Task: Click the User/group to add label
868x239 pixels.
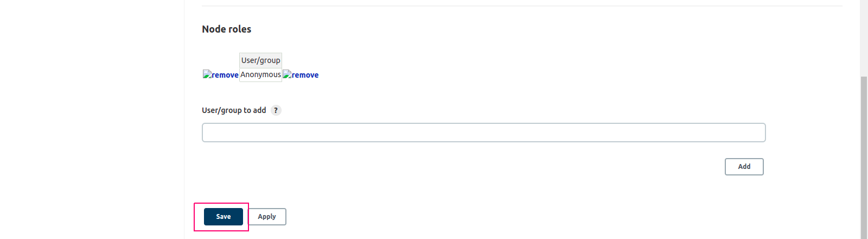Action: [x=234, y=110]
